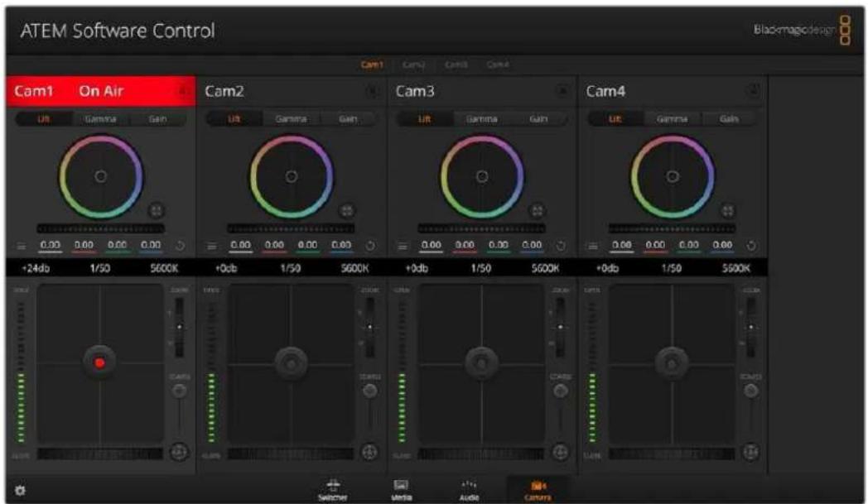Open the Media page icon
The height and width of the screenshot is (504, 868).
[402, 490]
